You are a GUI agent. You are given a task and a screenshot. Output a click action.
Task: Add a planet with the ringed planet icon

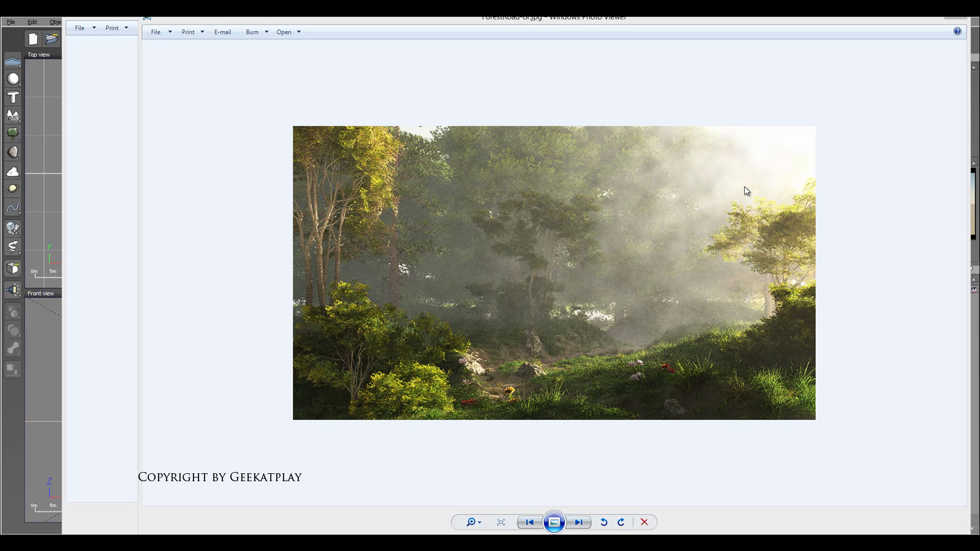(13, 189)
